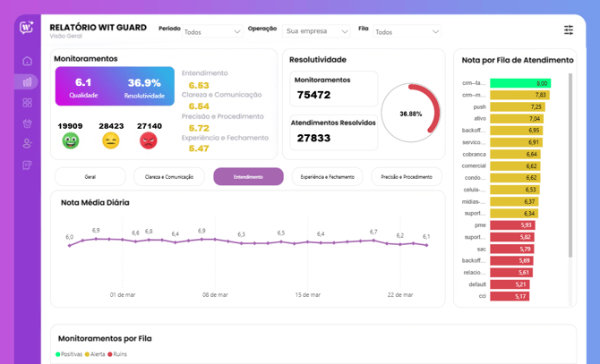This screenshot has height=364, width=600.
Task: Click the Visão Geral subtitle
Action: (x=65, y=36)
